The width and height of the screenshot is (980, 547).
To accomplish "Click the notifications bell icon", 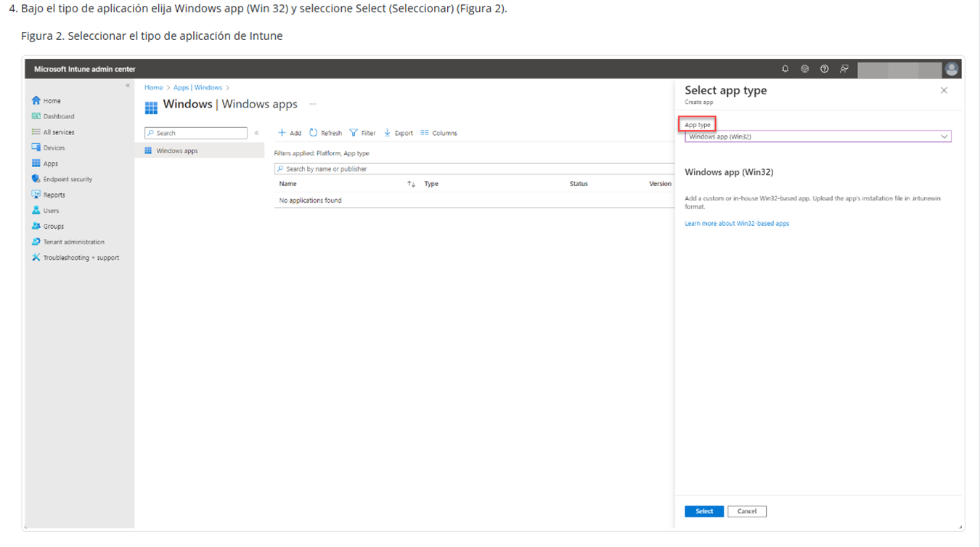I will pos(785,69).
